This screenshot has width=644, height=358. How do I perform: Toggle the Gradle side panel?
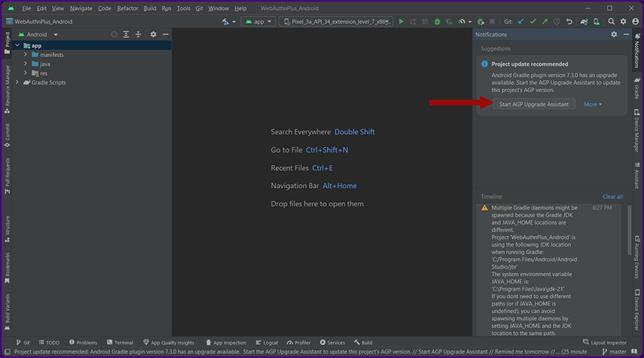pyautogui.click(x=636, y=91)
